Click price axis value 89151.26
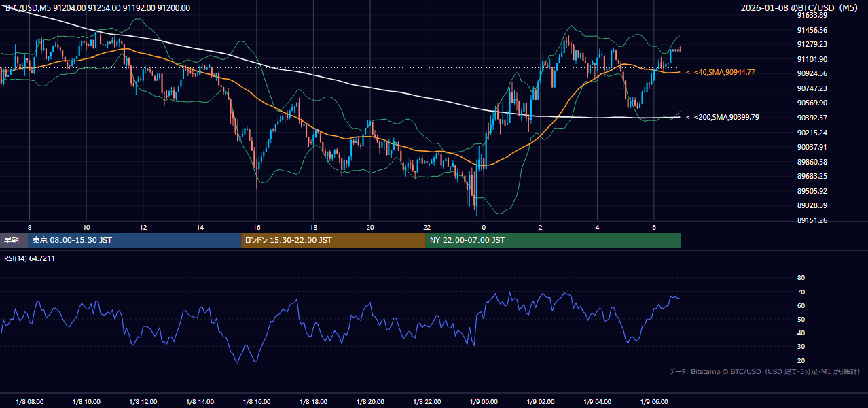The height and width of the screenshot is (408, 868). (812, 220)
